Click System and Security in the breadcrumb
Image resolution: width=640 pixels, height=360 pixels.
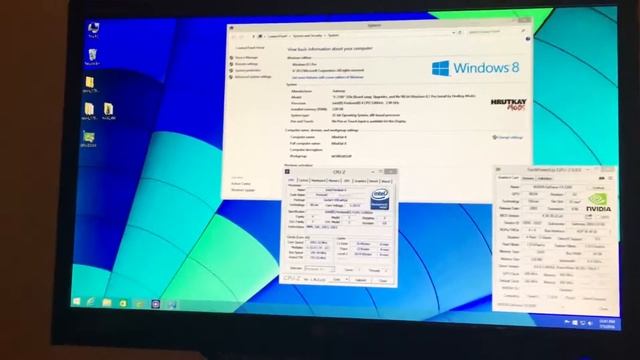coord(308,36)
